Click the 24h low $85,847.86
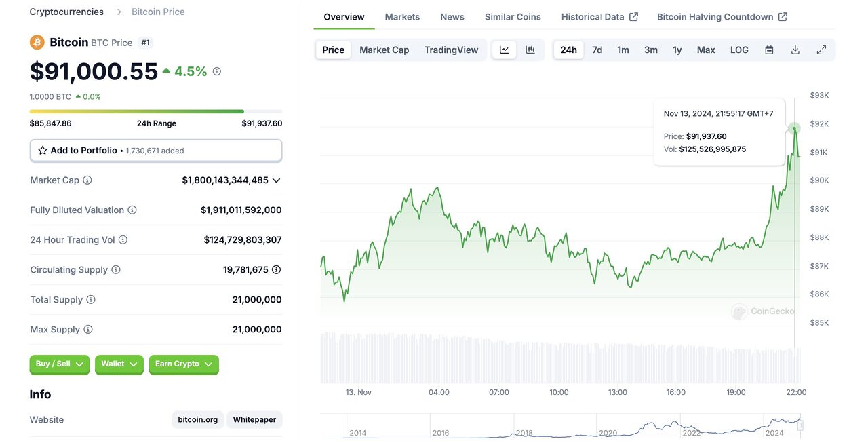The height and width of the screenshot is (441, 868). pos(51,123)
